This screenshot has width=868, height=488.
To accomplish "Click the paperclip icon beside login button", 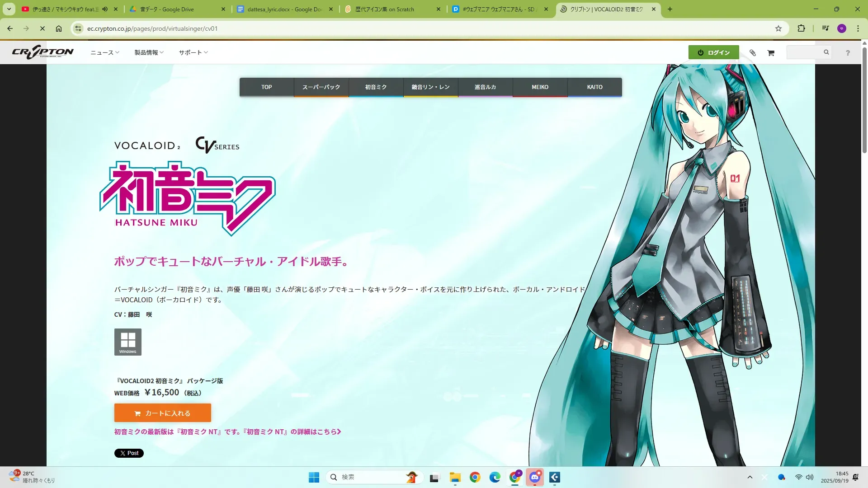I will [x=753, y=53].
